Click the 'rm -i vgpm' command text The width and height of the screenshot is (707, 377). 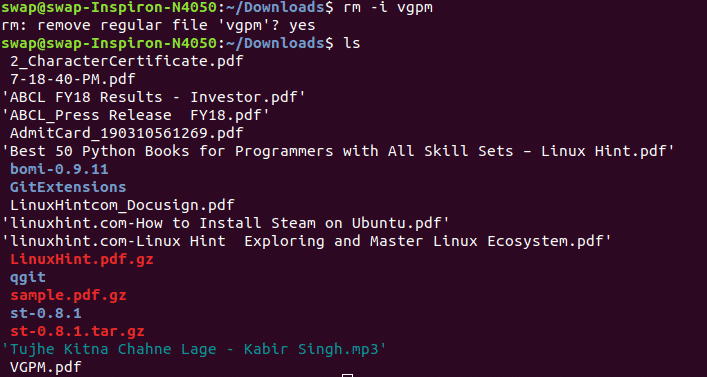(388, 8)
